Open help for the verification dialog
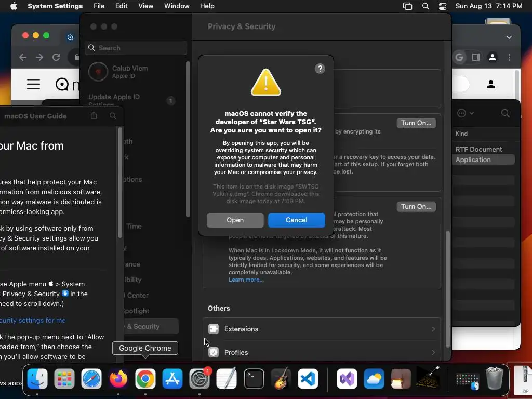 point(320,69)
